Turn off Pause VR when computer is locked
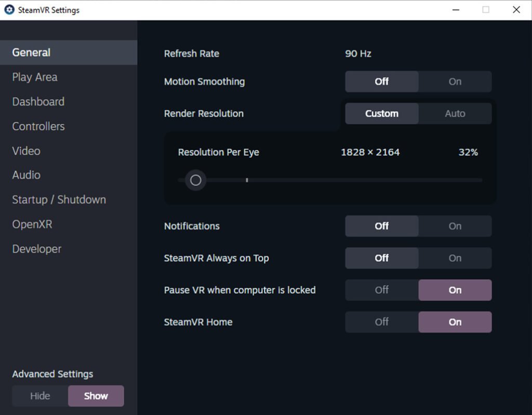 click(x=382, y=290)
